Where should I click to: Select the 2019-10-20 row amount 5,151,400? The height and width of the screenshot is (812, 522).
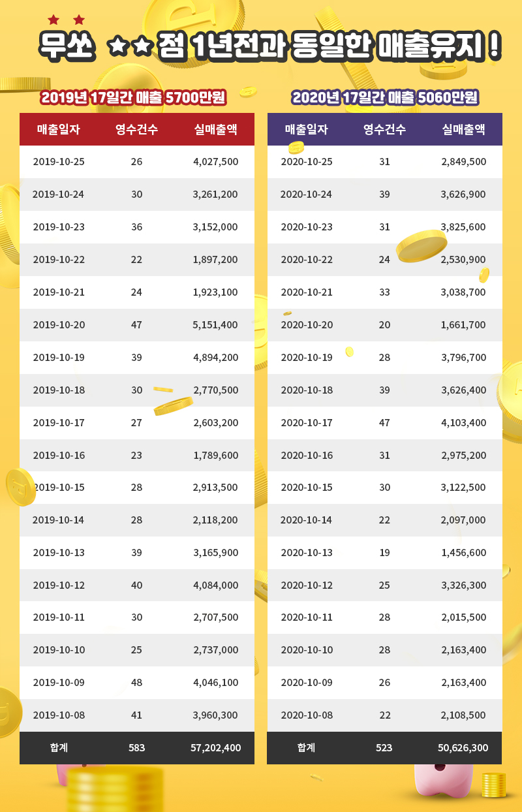(x=215, y=324)
